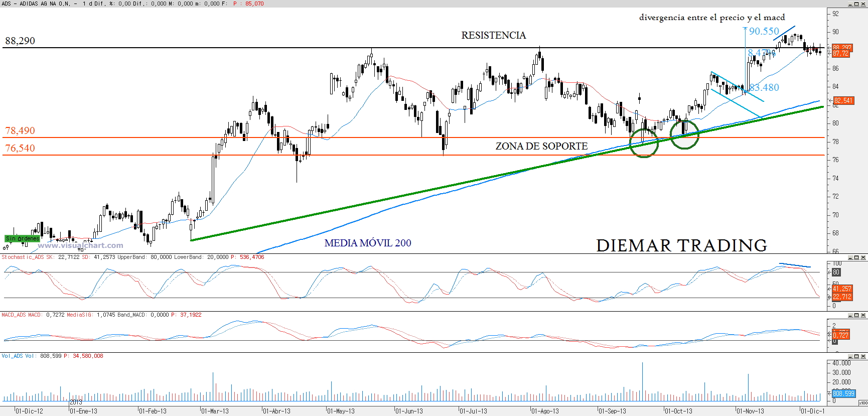This screenshot has height=416, width=868.
Task: Click the 'UpperBand: 80,0000' stochastic parameter
Action: [144, 257]
